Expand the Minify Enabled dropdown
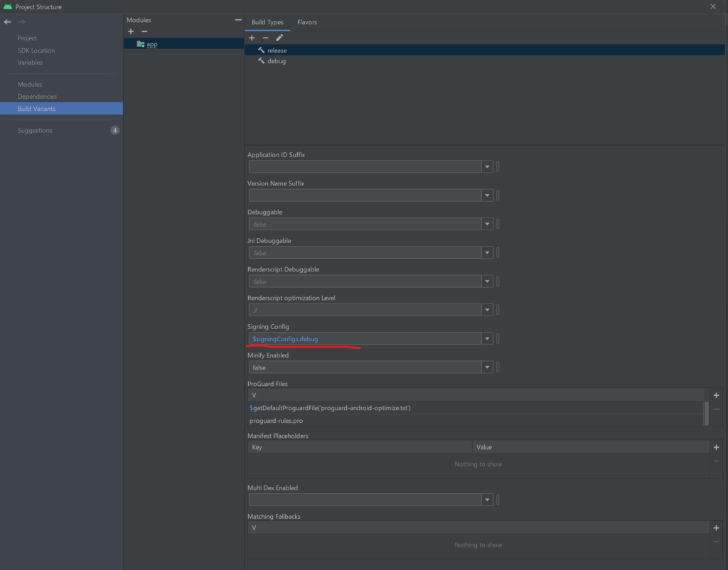The height and width of the screenshot is (570, 728). pyautogui.click(x=487, y=367)
